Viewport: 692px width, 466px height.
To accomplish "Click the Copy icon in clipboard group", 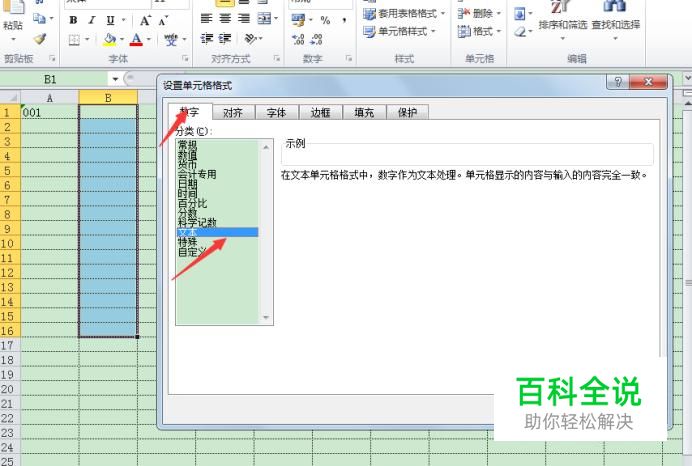I will point(39,19).
